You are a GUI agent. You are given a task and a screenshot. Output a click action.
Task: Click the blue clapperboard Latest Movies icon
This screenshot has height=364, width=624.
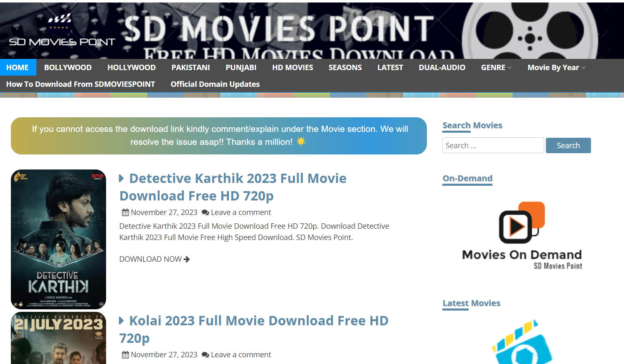pos(523,343)
